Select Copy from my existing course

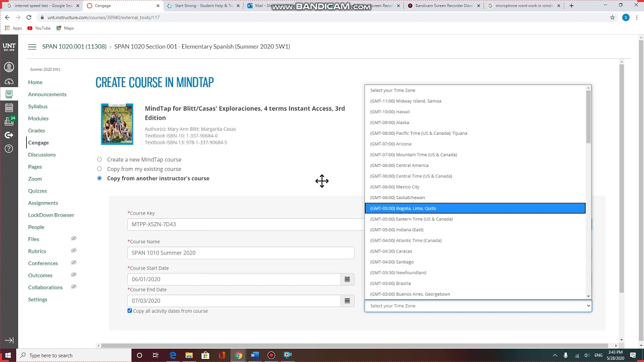click(99, 169)
